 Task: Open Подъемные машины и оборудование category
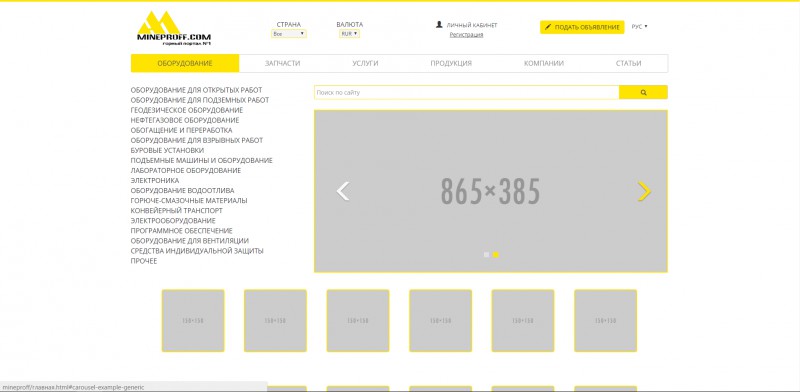click(x=202, y=160)
